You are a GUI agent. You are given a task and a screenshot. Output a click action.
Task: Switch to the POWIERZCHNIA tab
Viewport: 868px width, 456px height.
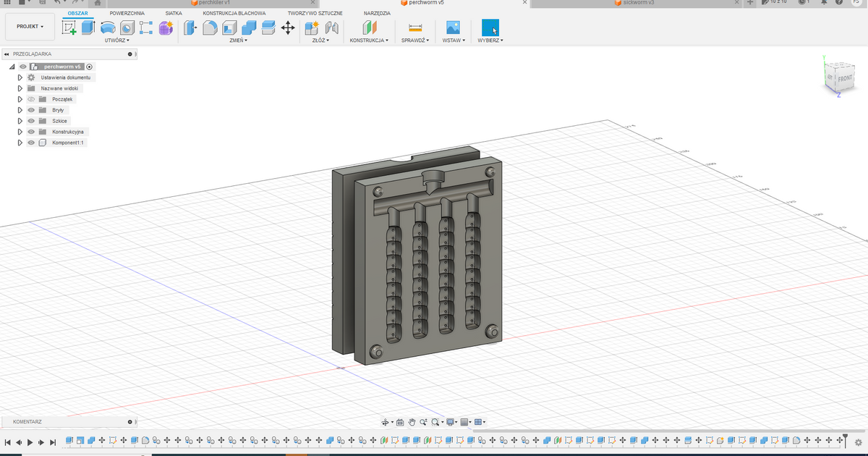(x=127, y=13)
